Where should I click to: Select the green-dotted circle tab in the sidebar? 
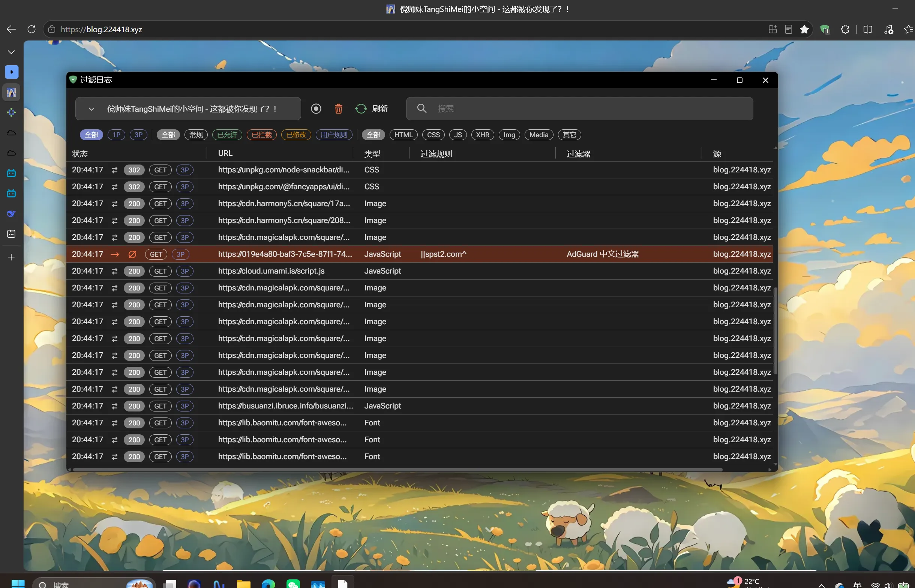(12, 112)
